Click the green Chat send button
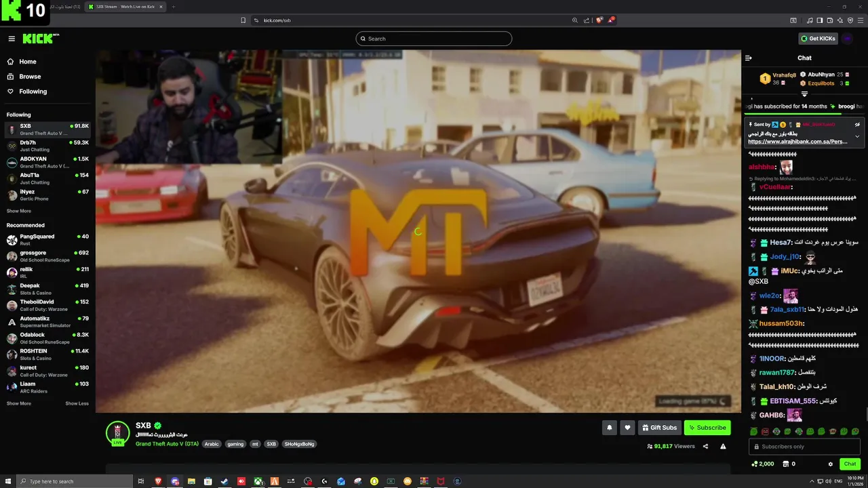This screenshot has width=868, height=488. point(849,464)
